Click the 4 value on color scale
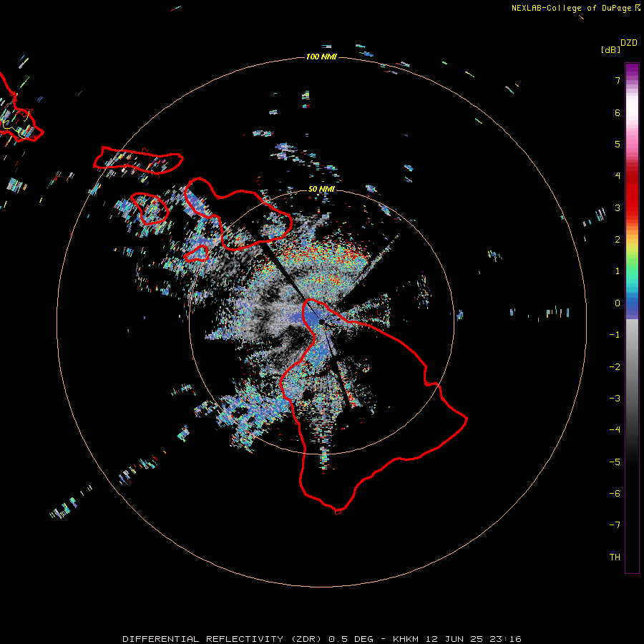This screenshot has width=644, height=644. pyautogui.click(x=618, y=176)
